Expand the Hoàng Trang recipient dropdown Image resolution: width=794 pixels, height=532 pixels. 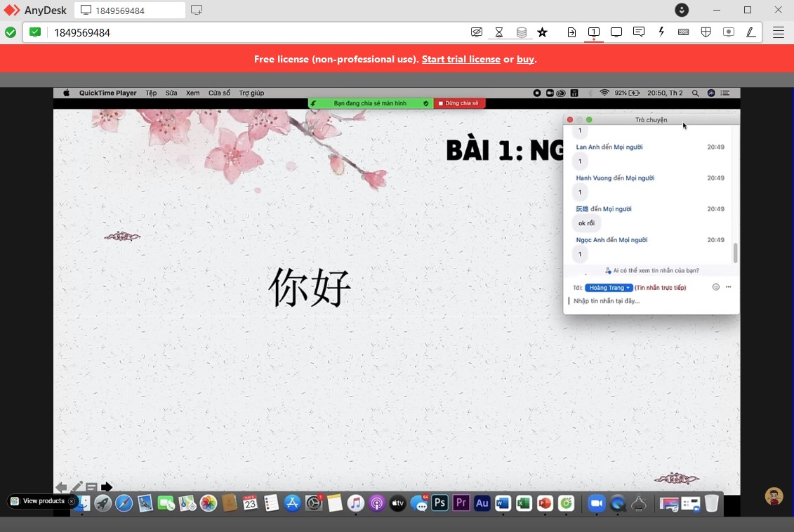click(x=609, y=288)
